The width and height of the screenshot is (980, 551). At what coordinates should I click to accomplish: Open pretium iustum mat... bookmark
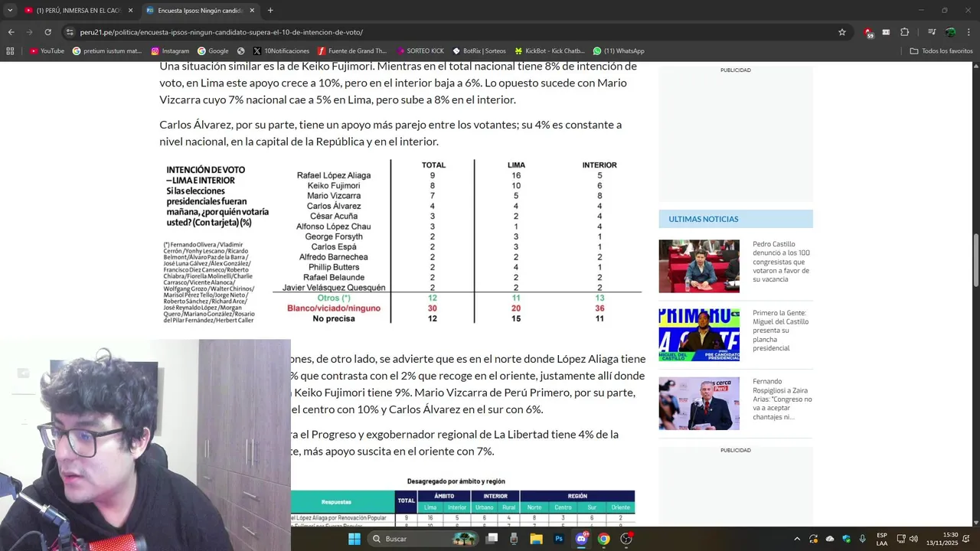tap(107, 51)
